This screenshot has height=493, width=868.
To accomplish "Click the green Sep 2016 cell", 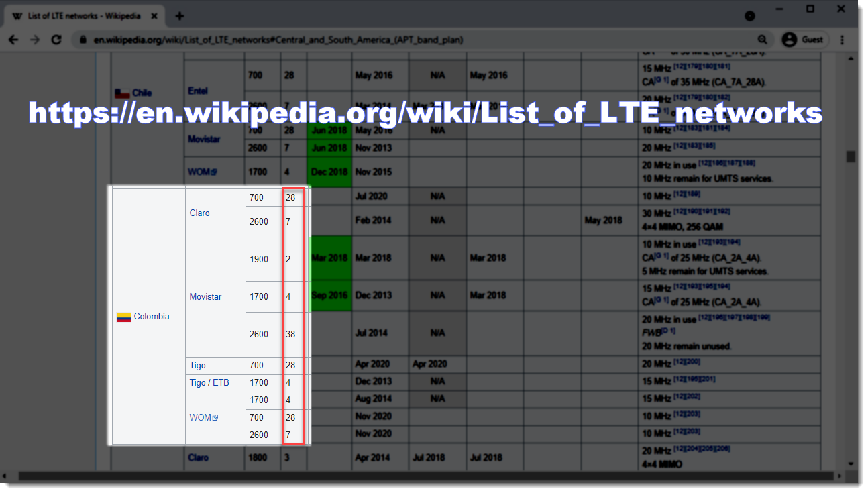I will coord(329,296).
